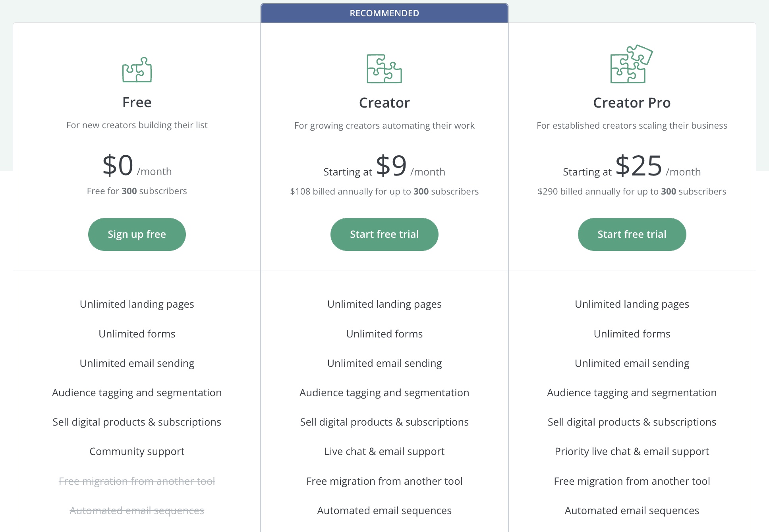Click the $25 /month starting price

(632, 166)
